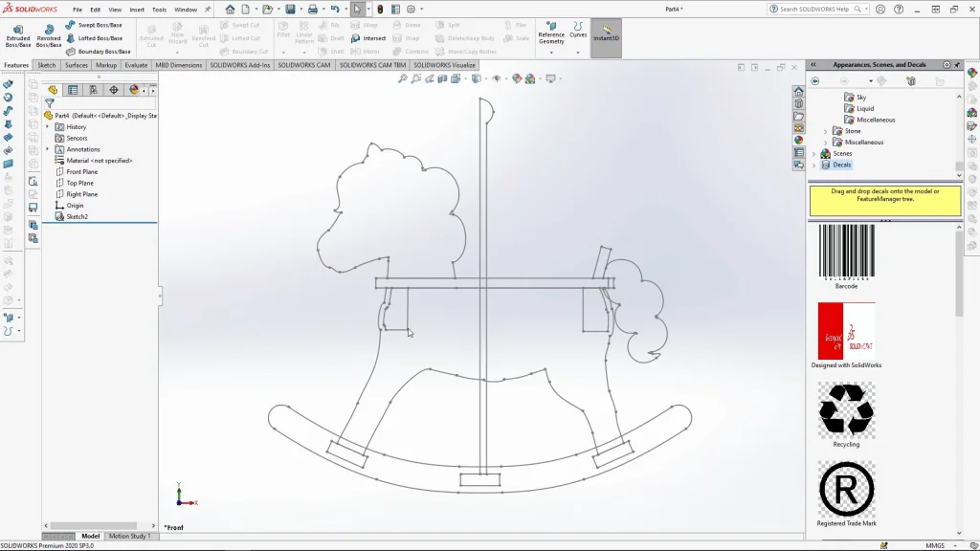Expand the Decals folder arrow
The width and height of the screenshot is (980, 551).
pos(813,165)
